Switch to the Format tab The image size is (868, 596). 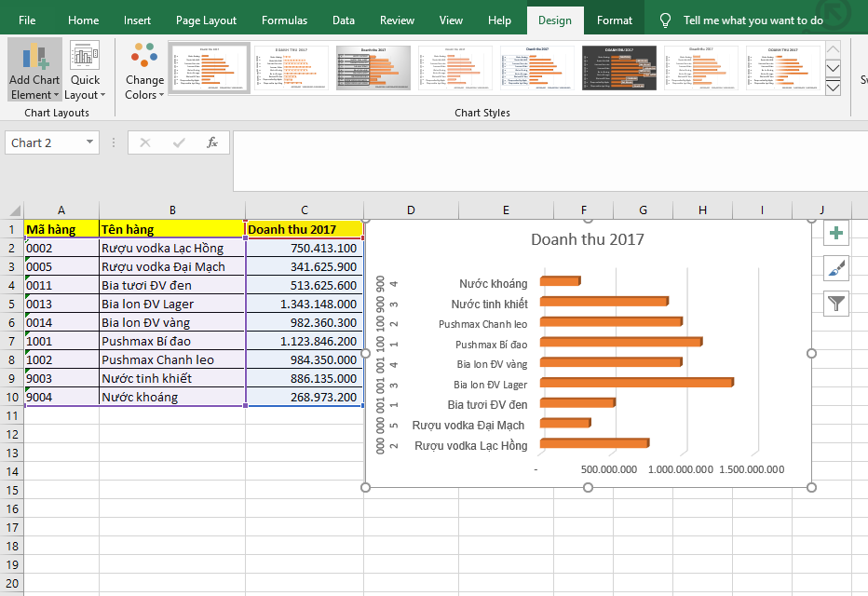pos(614,20)
